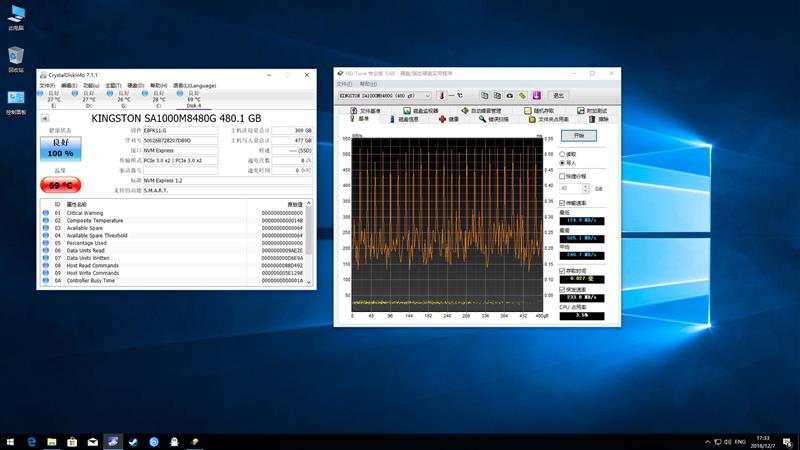Switch to Extra Tests tab in HD Tune
The image size is (800, 450).
pos(592,111)
